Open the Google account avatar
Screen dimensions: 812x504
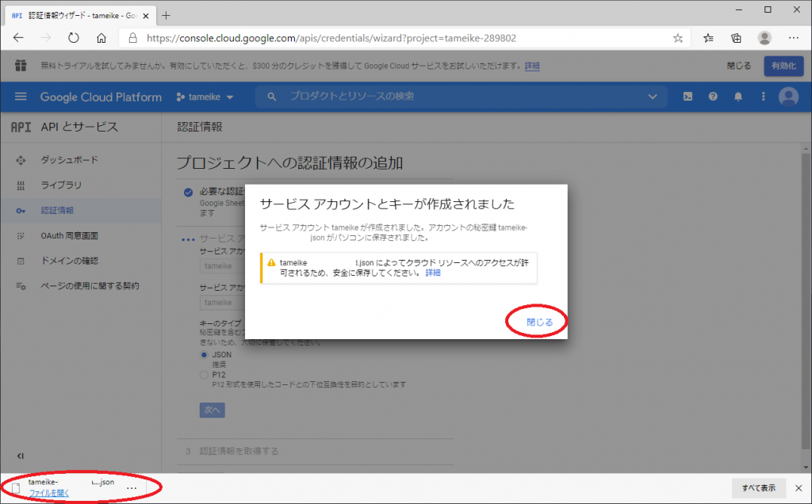click(788, 97)
